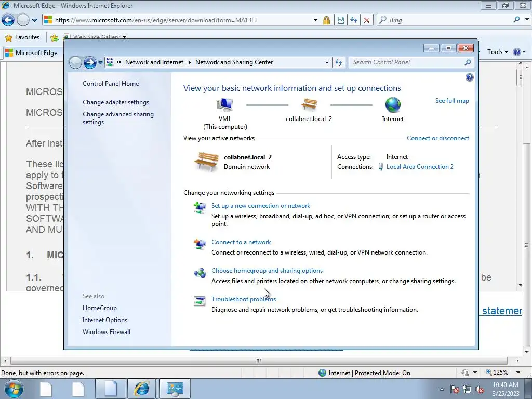Open Windows Firewall under See also
Image resolution: width=532 pixels, height=399 pixels.
(x=106, y=332)
